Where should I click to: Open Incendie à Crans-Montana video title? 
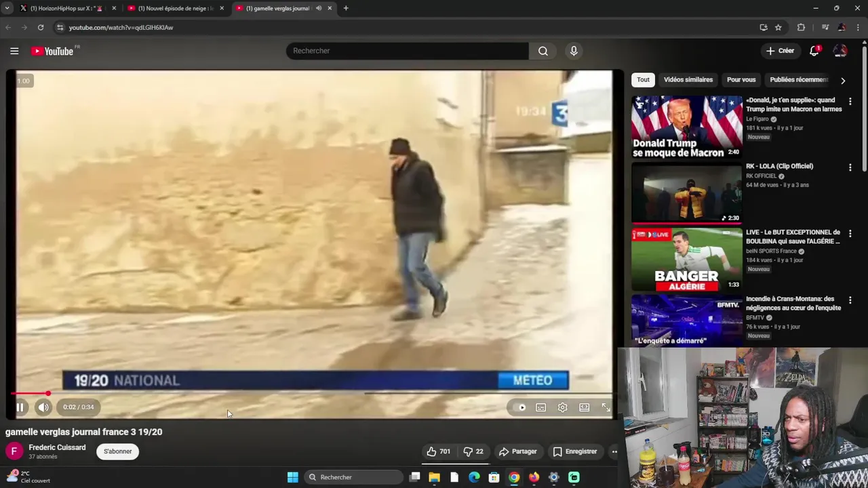coord(793,303)
